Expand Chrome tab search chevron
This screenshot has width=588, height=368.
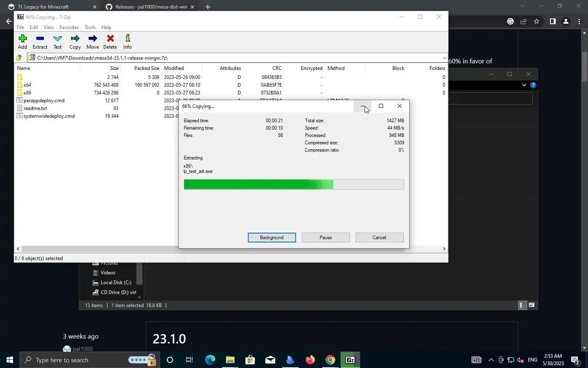522,6
